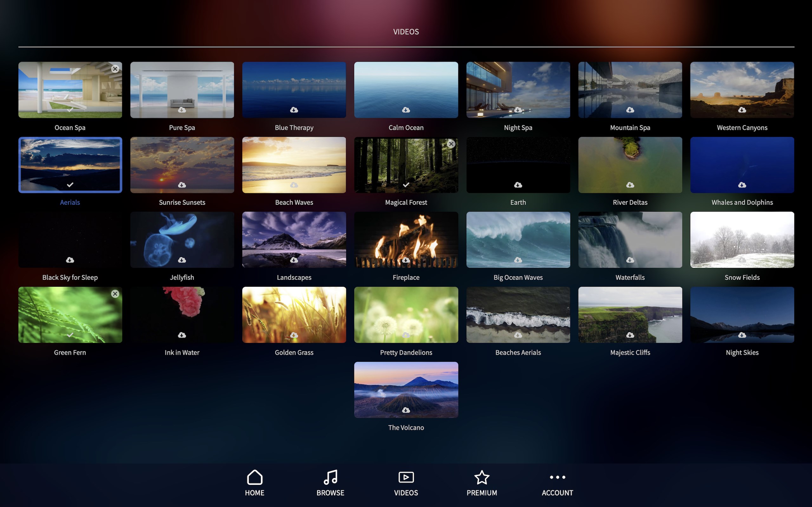Screen dimensions: 812x507
Task: Remove Green Fern download via X button
Action: click(x=115, y=294)
